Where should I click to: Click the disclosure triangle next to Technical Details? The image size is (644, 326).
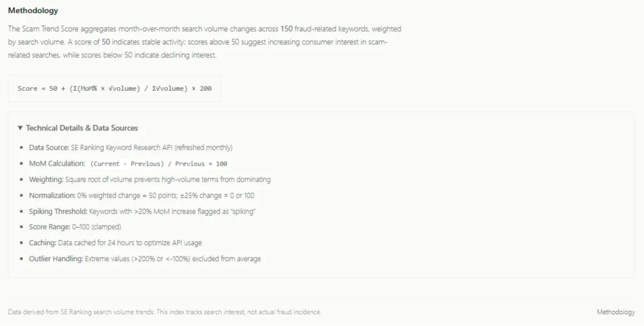[x=20, y=128]
